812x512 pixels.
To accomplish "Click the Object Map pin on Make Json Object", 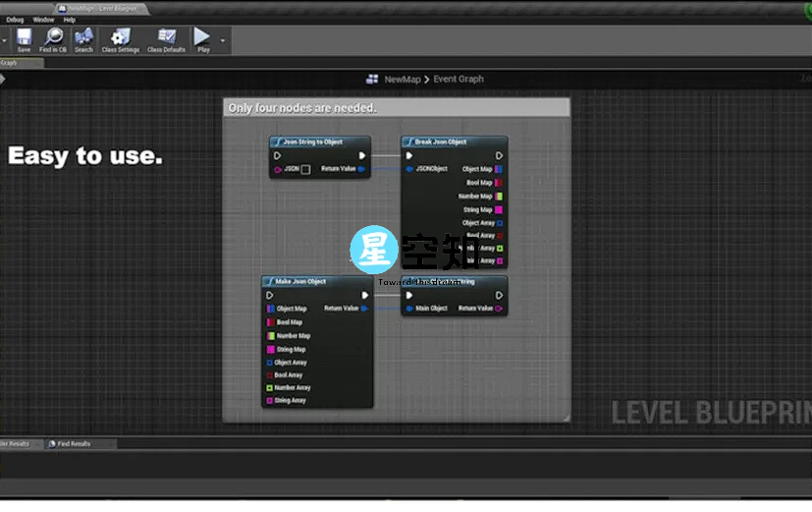I will point(271,309).
